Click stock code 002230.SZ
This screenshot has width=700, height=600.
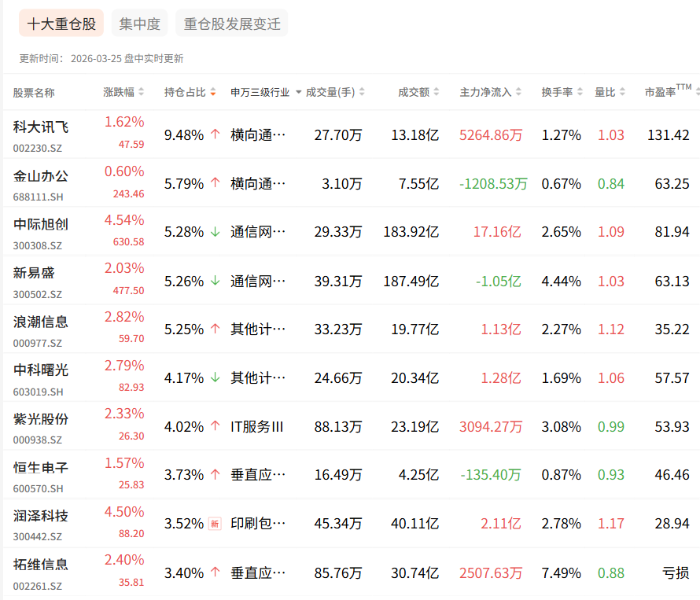38,148
